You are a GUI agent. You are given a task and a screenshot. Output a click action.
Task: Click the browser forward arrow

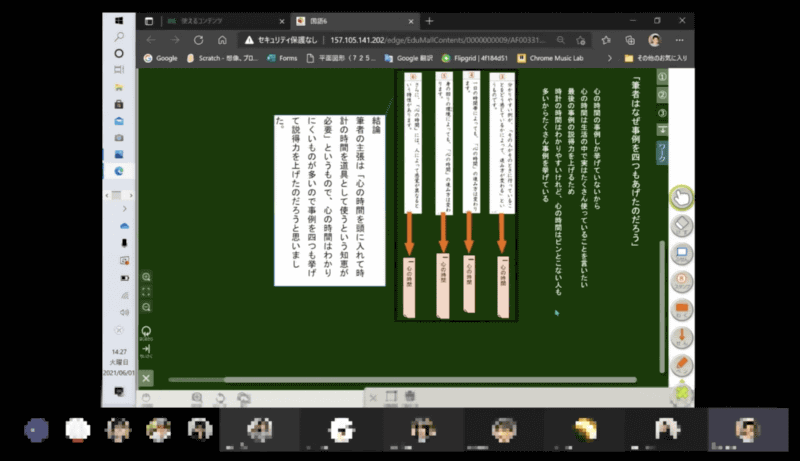175,40
